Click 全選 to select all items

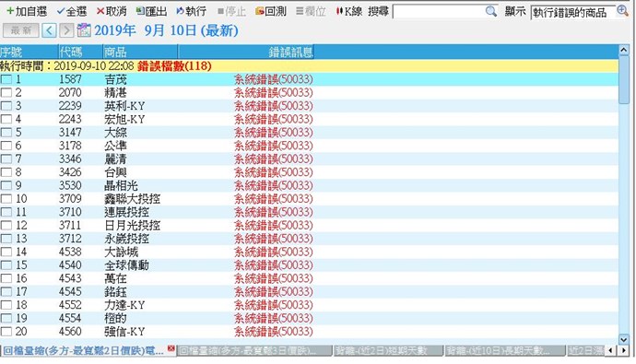[x=72, y=11]
